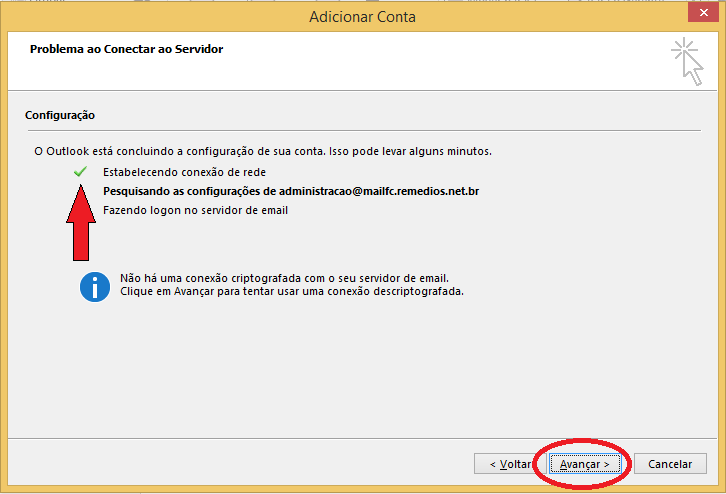Click the blue information icon

tap(95, 287)
